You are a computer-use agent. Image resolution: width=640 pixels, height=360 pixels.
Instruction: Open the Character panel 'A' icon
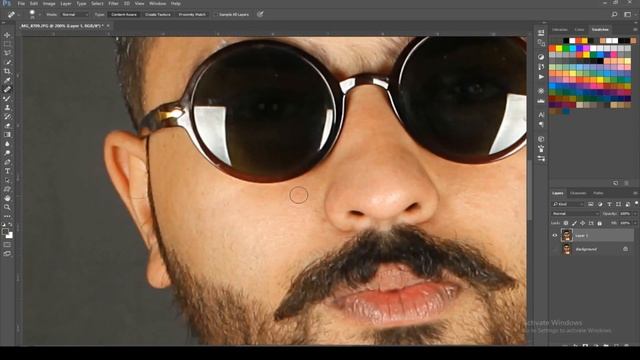point(541,115)
